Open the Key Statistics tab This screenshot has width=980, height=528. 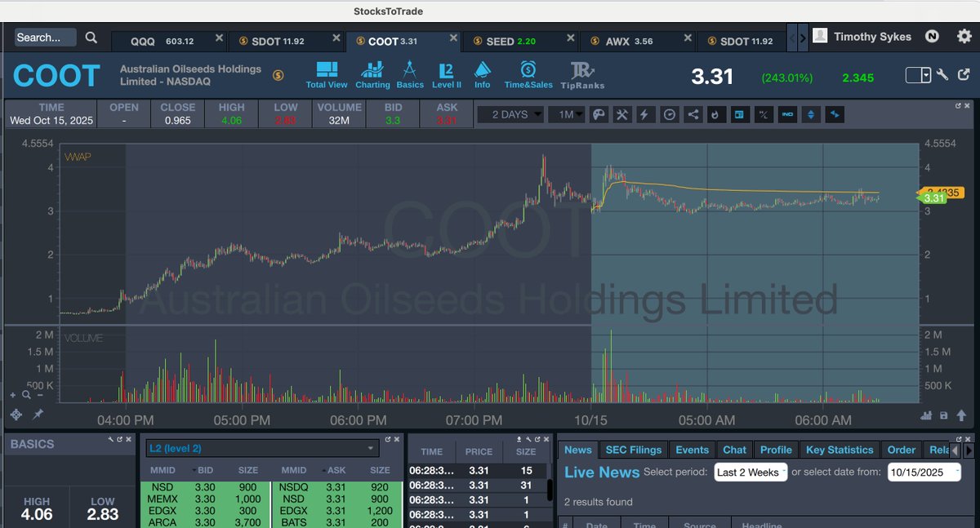(x=840, y=450)
